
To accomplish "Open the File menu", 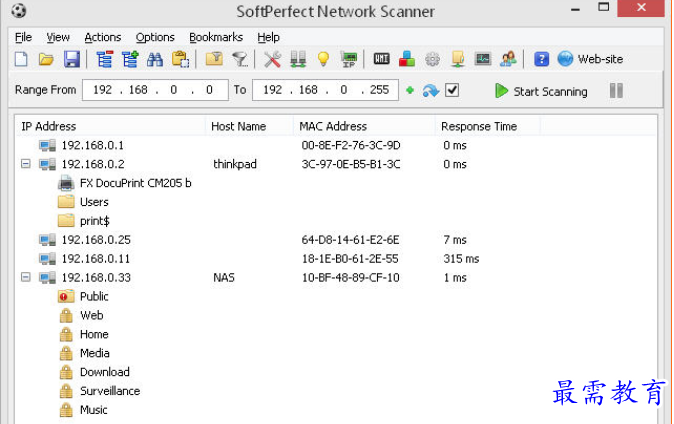I will pyautogui.click(x=23, y=37).
